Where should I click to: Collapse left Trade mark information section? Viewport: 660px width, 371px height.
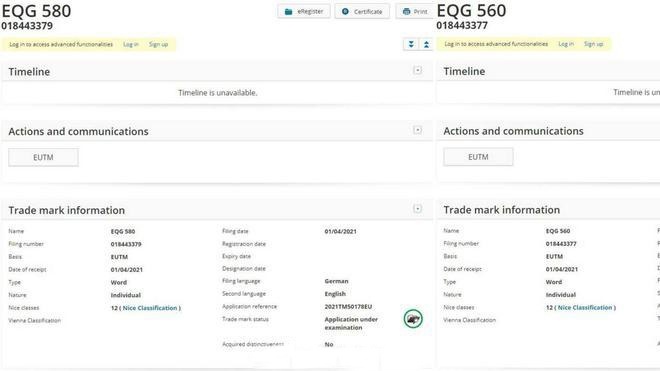(418, 208)
